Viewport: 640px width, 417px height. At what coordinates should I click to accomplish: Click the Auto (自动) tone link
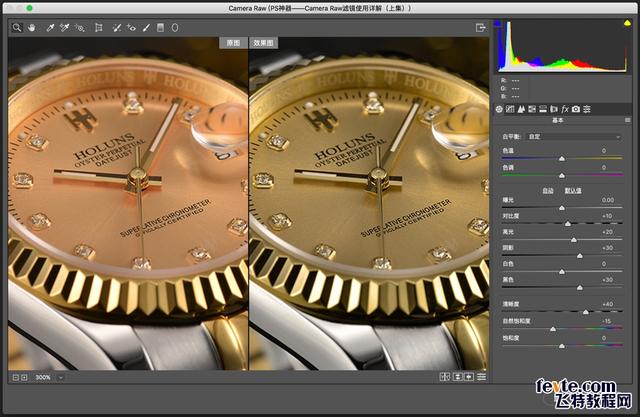[x=548, y=191]
